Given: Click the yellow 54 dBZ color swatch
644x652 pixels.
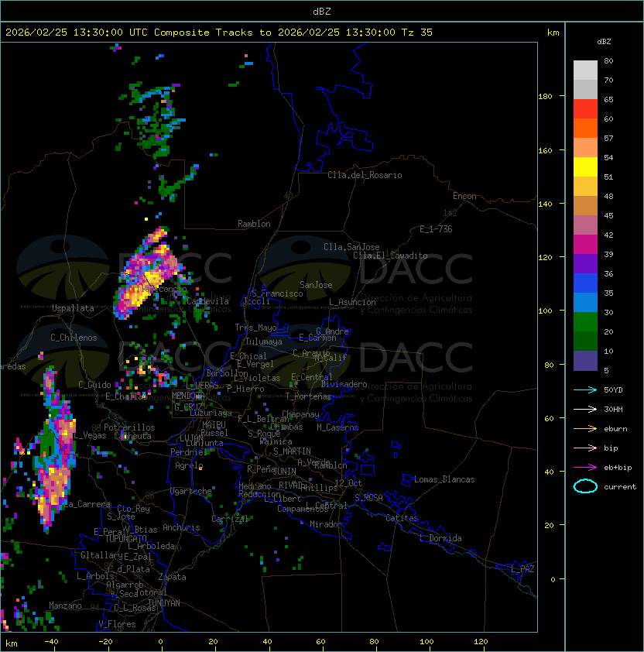Looking at the screenshot, I should point(585,167).
